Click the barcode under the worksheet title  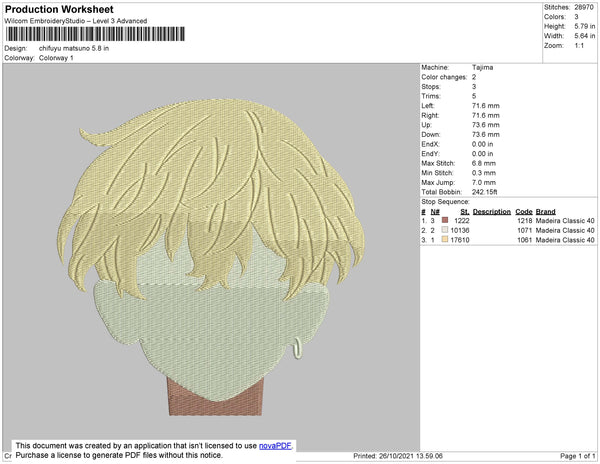tap(95, 34)
